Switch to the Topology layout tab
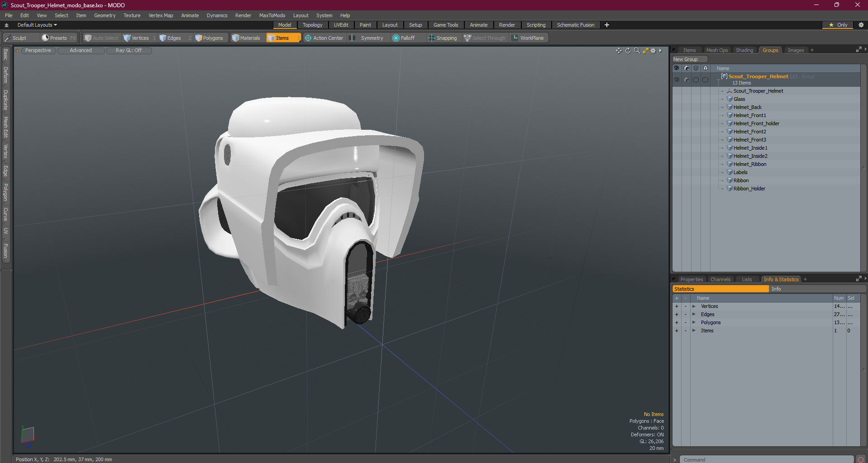Image resolution: width=868 pixels, height=463 pixels. (x=313, y=25)
